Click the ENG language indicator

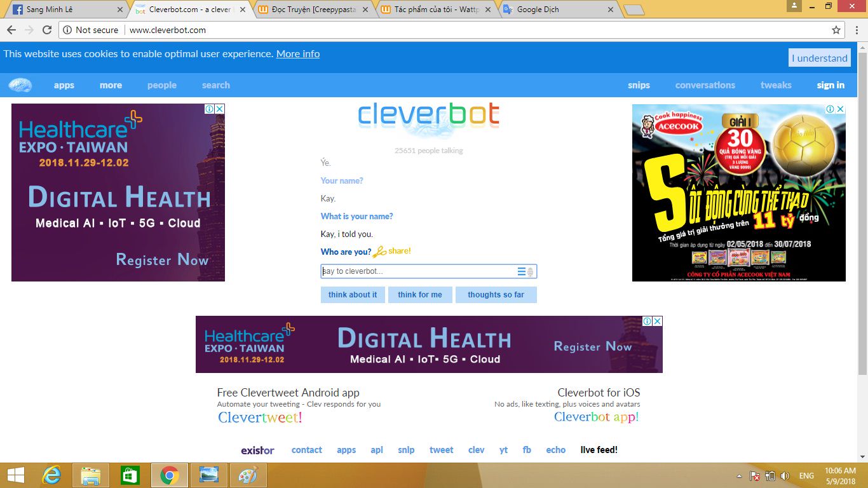tap(806, 475)
